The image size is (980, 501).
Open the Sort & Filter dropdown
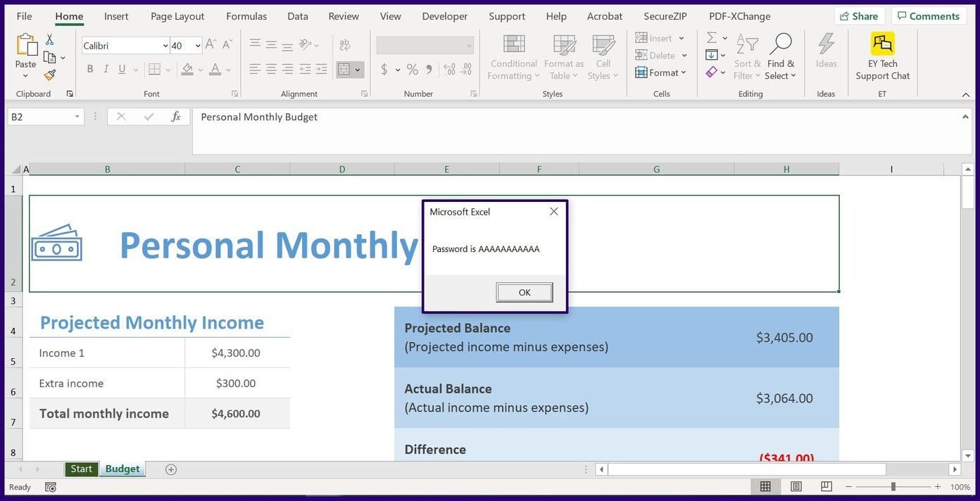point(746,56)
